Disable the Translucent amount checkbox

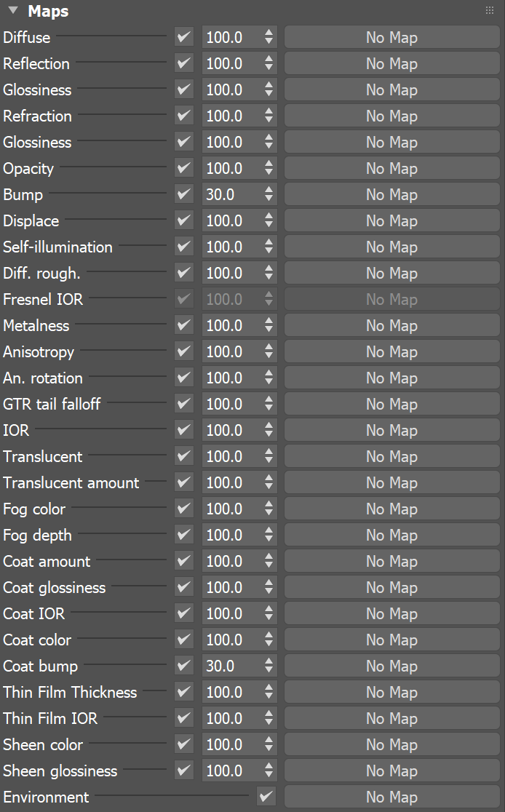click(x=183, y=482)
